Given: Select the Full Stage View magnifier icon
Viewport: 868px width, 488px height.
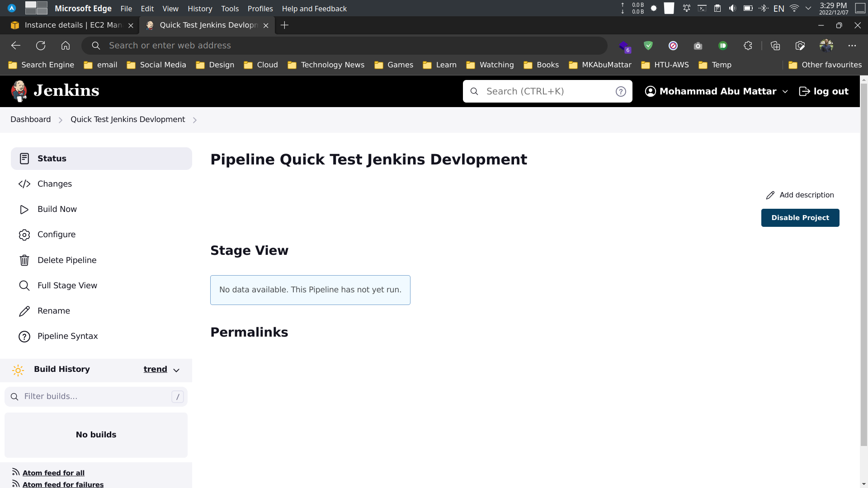Looking at the screenshot, I should [24, 285].
